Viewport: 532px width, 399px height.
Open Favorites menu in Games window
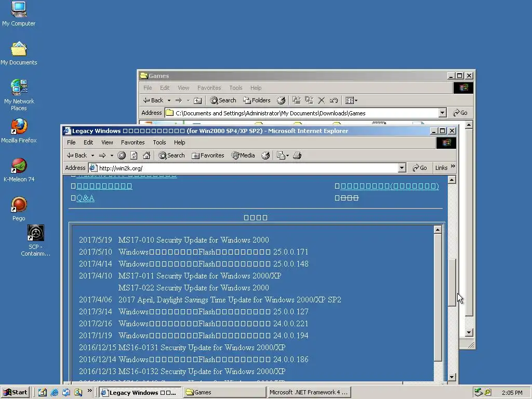click(x=209, y=88)
